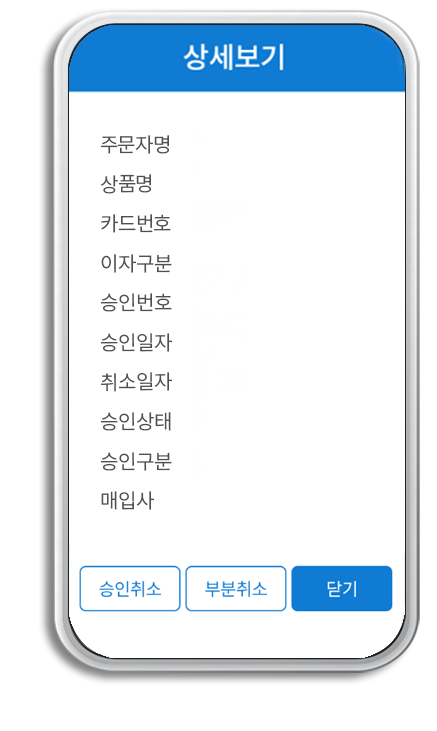Viewport: 437px width, 731px height.
Task: Click the 상세보기 header title
Action: coord(234,57)
